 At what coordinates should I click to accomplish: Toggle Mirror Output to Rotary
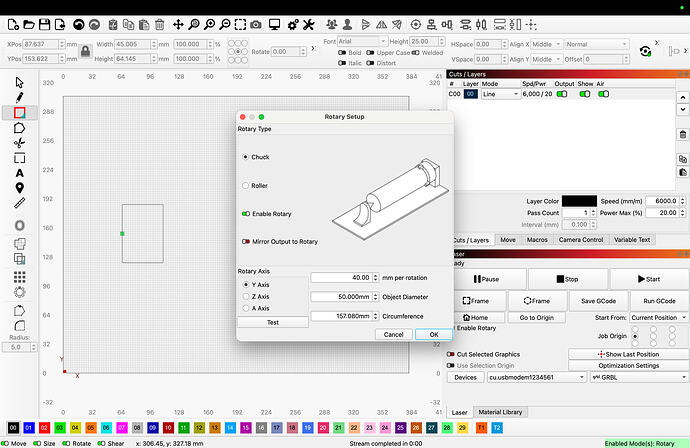coord(246,242)
